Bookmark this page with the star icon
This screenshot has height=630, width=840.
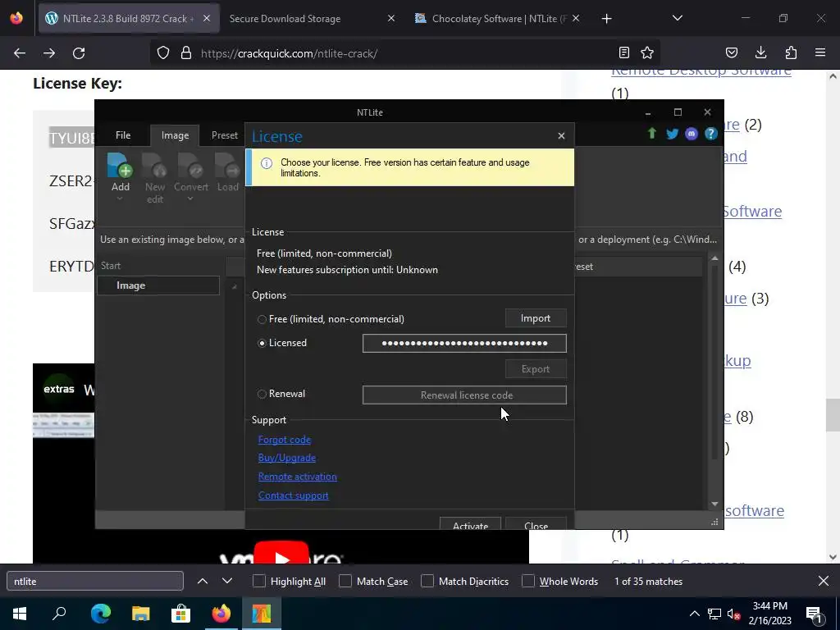coord(647,52)
